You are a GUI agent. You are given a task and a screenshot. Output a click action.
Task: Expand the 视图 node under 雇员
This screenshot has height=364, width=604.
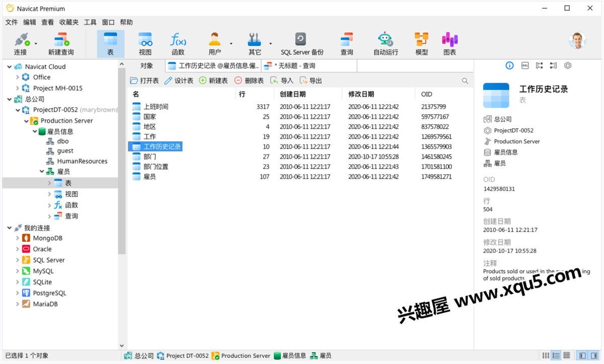click(49, 194)
